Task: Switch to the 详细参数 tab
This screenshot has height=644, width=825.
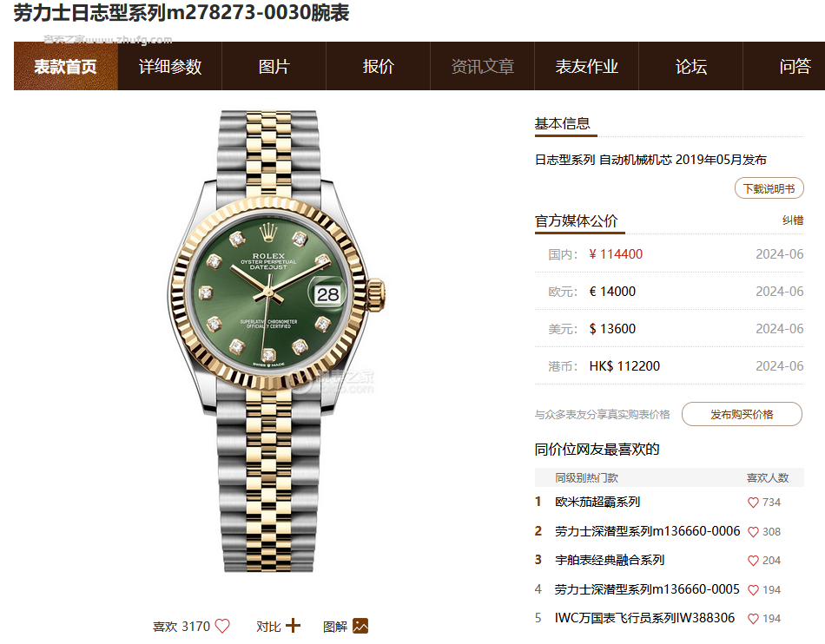Action: [170, 66]
